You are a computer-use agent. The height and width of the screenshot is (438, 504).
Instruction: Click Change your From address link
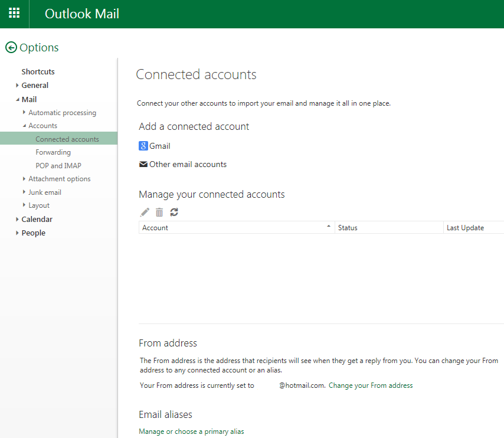pos(371,385)
